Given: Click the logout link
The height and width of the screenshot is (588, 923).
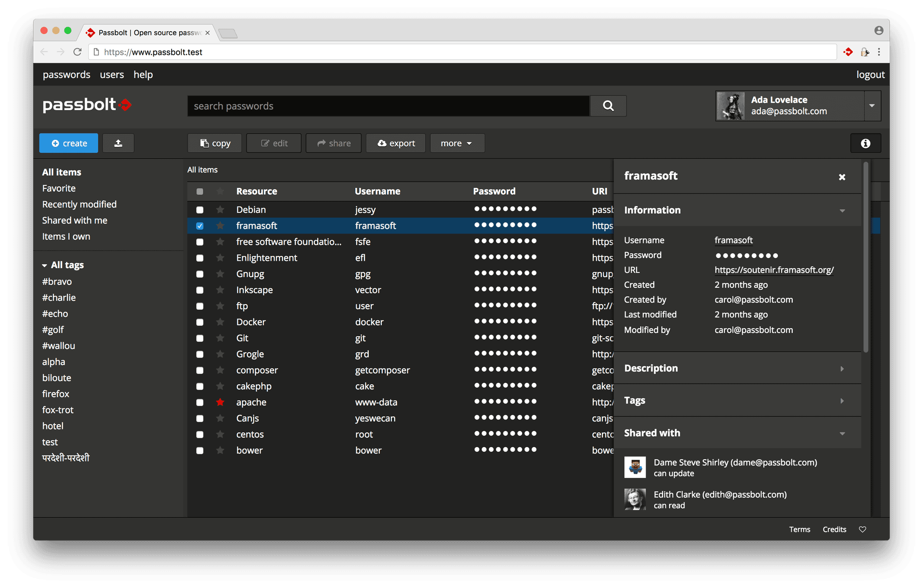Looking at the screenshot, I should 870,74.
